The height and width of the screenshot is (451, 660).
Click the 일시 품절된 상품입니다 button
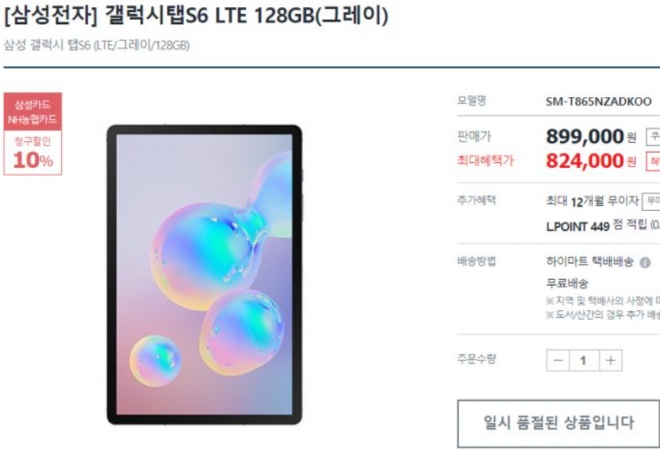click(x=559, y=423)
